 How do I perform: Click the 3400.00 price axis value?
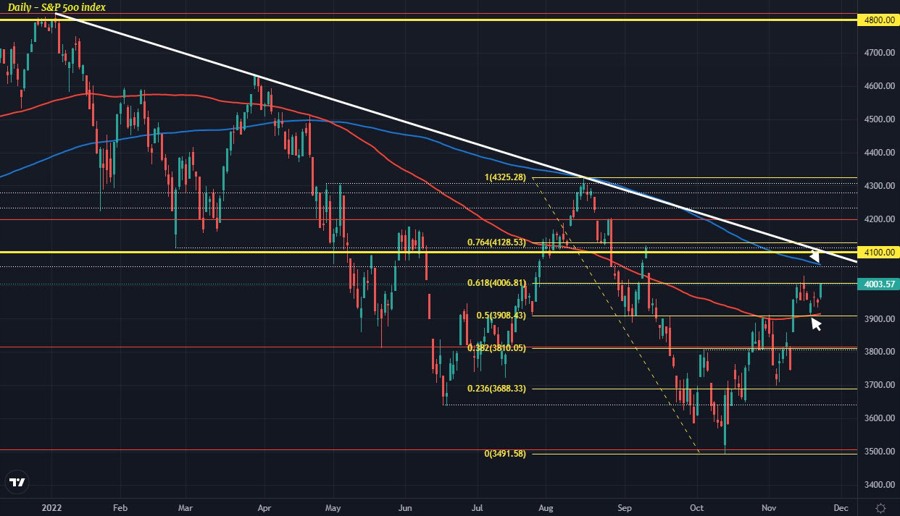tap(879, 485)
